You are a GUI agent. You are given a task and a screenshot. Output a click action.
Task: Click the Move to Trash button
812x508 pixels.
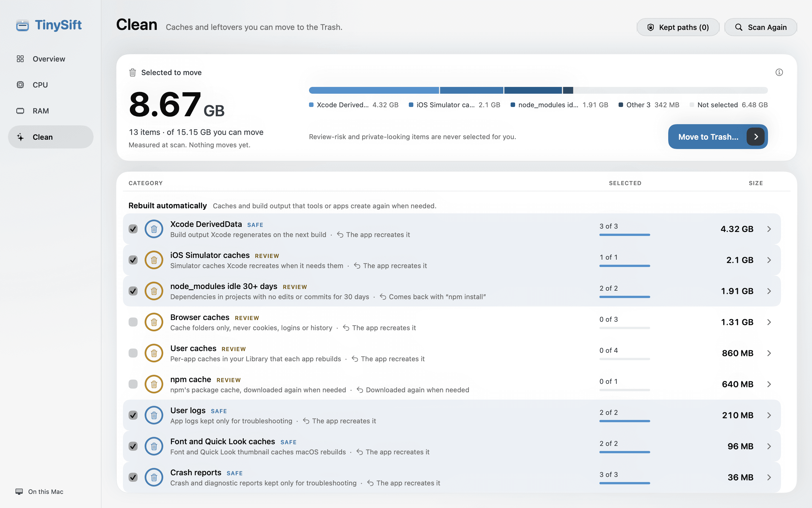(718, 137)
